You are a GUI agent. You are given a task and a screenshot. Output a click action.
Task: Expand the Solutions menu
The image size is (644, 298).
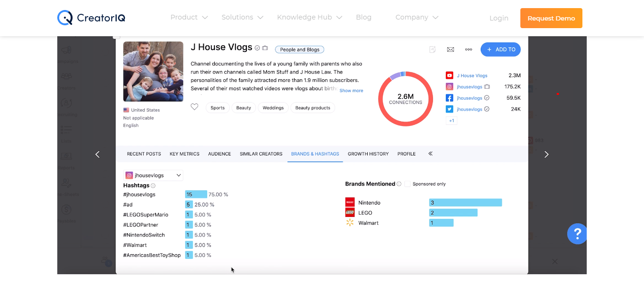243,17
